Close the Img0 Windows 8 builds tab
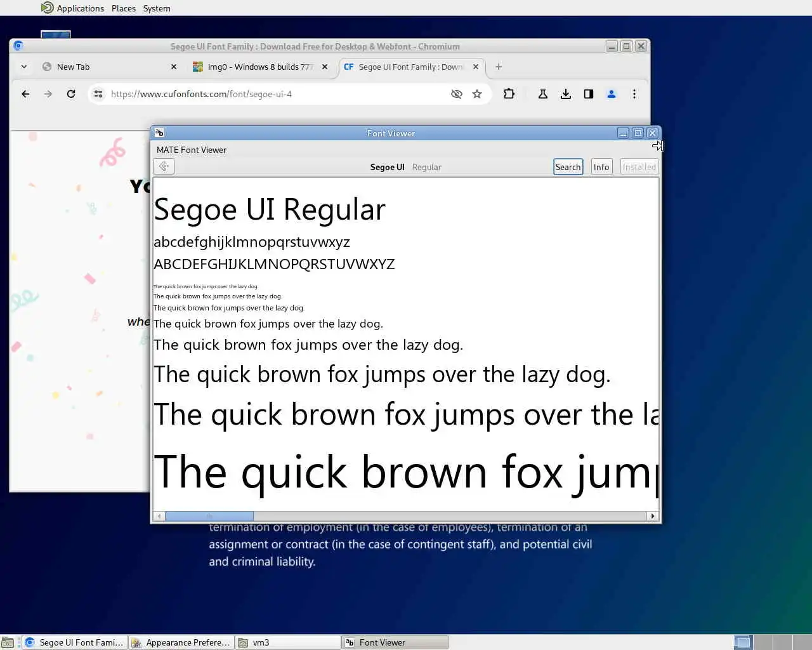Viewport: 812px width, 650px height. coord(325,67)
